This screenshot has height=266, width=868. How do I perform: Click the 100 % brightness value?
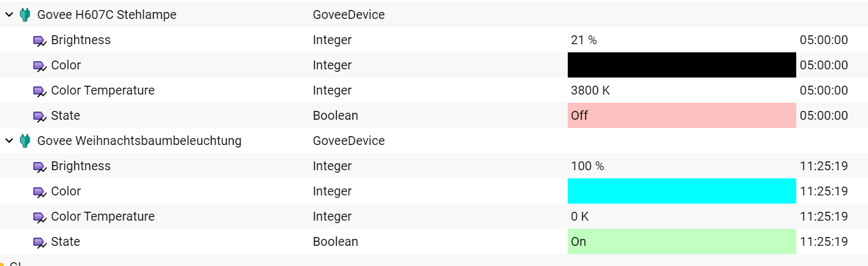click(x=587, y=166)
